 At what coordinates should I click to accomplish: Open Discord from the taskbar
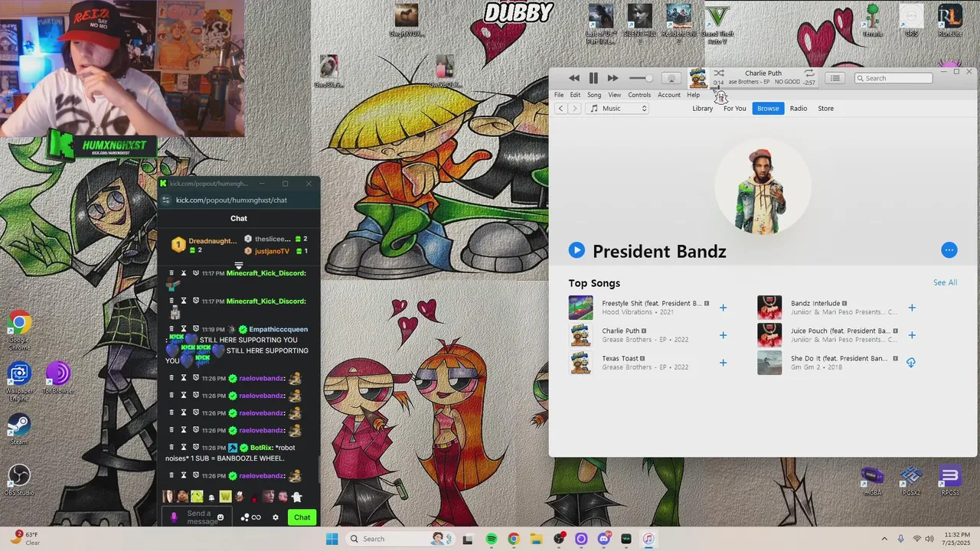(603, 539)
